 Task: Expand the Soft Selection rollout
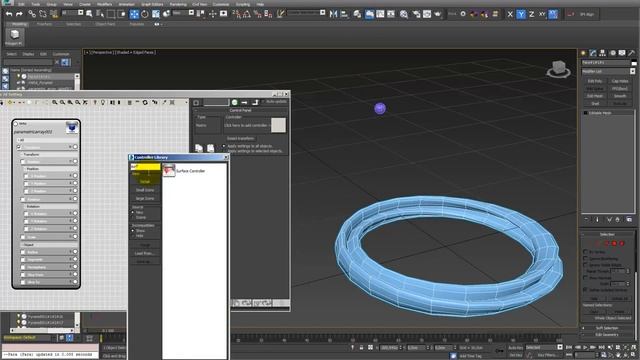[x=607, y=328]
